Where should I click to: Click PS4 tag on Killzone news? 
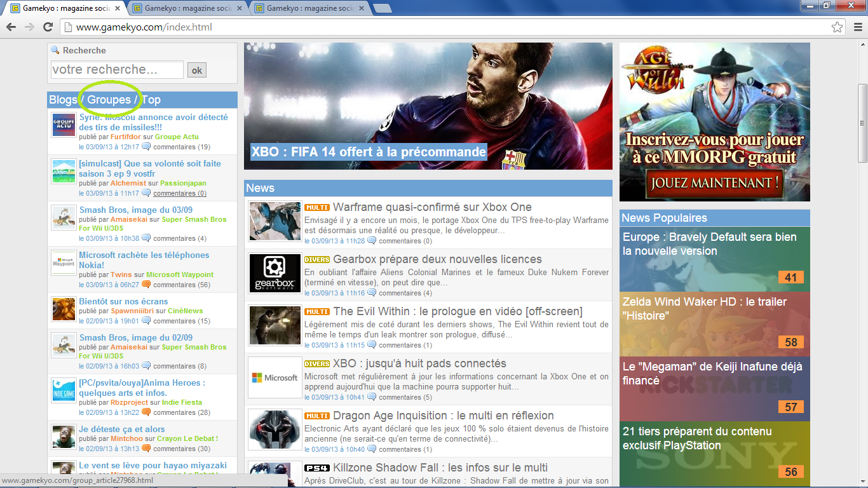pos(317,468)
